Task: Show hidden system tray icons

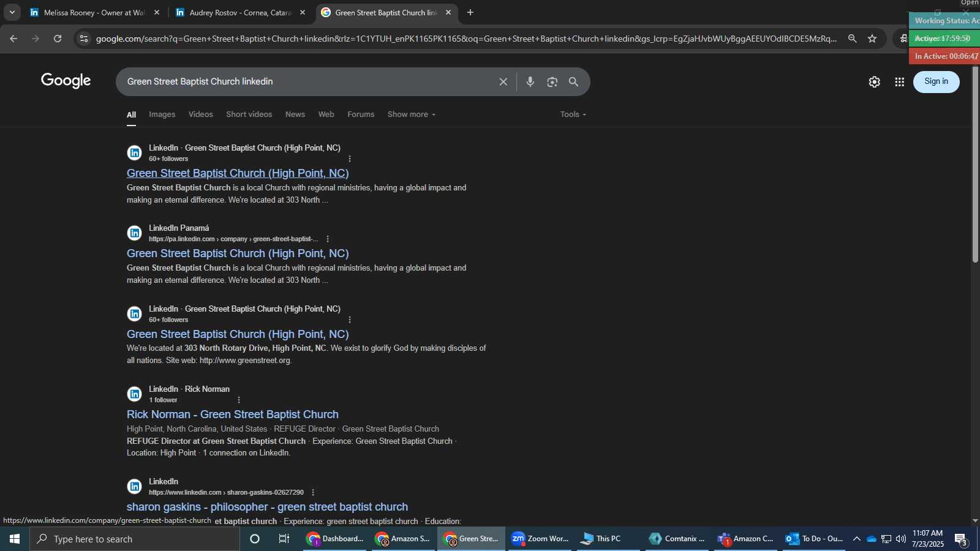Action: (x=857, y=539)
